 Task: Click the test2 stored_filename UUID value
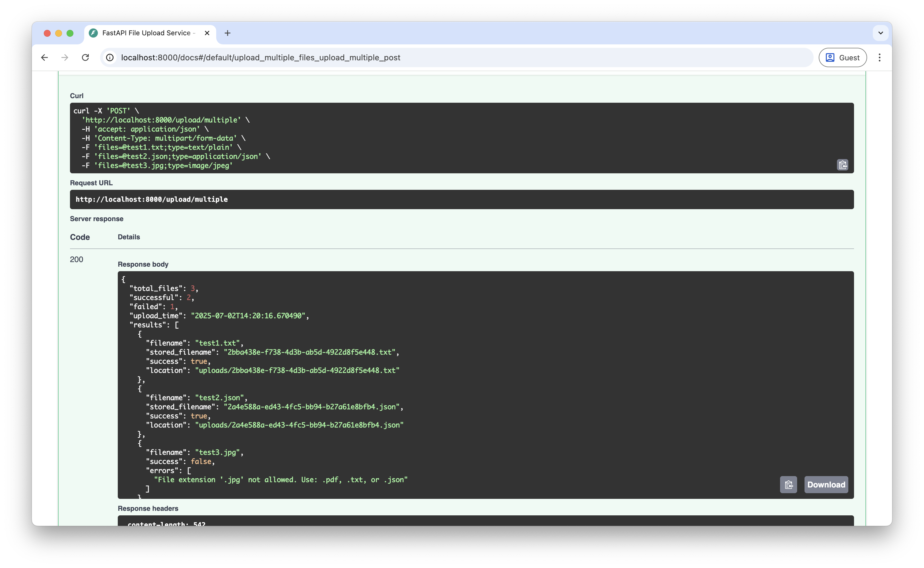tap(311, 407)
